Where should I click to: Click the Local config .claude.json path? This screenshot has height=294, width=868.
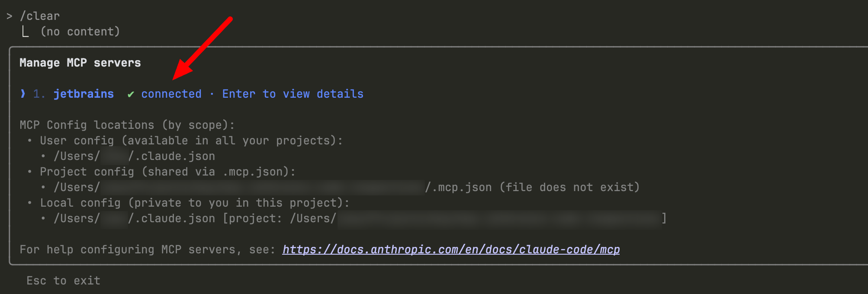134,218
